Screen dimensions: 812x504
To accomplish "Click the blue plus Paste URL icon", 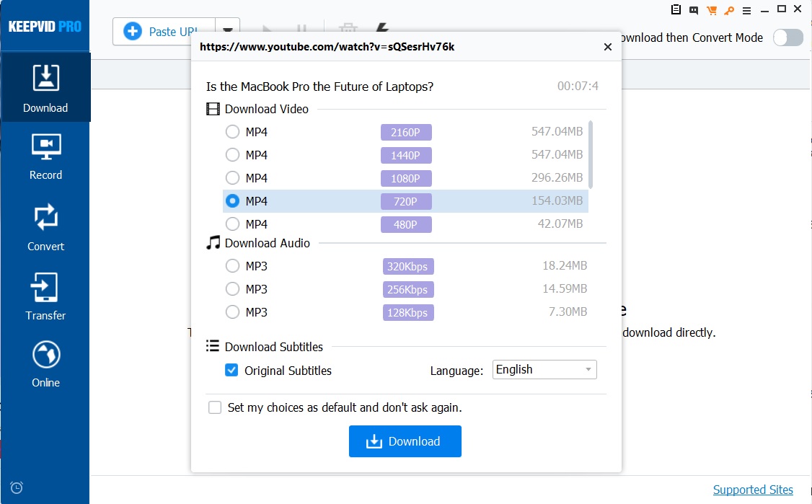I will tap(133, 32).
